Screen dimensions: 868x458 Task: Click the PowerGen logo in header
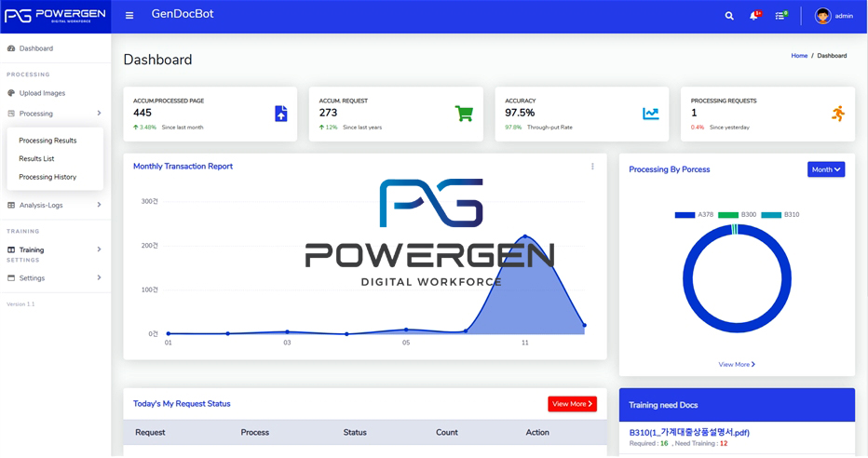pos(55,16)
